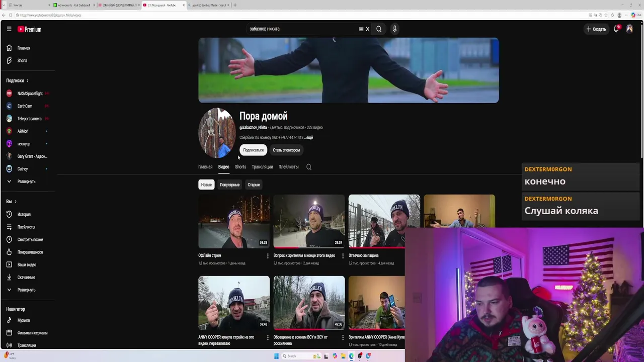Open the account avatar menu
Screen dimensions: 644x362
(629, 29)
